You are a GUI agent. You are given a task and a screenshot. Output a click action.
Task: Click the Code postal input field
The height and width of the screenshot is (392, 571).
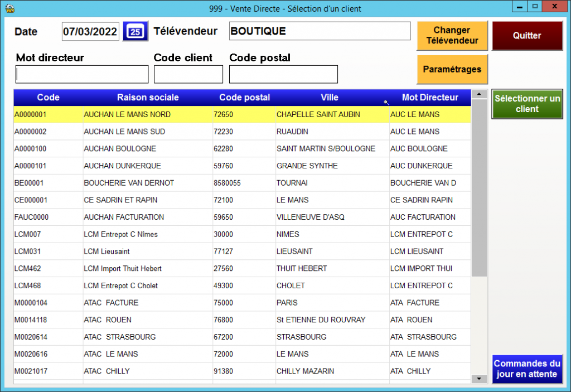283,74
